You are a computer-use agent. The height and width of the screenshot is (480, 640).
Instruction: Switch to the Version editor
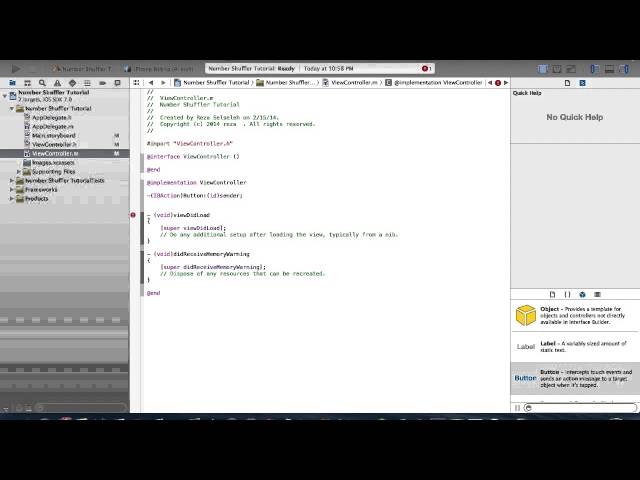571,69
